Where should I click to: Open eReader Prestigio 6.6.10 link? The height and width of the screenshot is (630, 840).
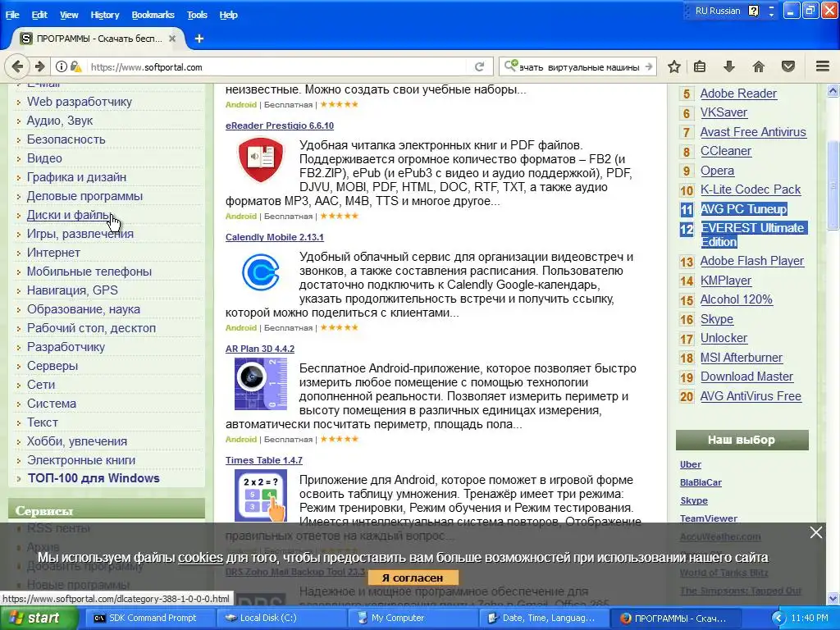pos(280,126)
